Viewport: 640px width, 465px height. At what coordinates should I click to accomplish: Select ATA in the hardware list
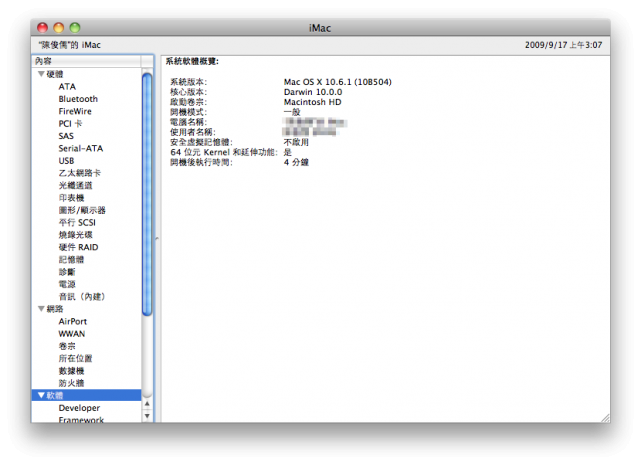67,87
